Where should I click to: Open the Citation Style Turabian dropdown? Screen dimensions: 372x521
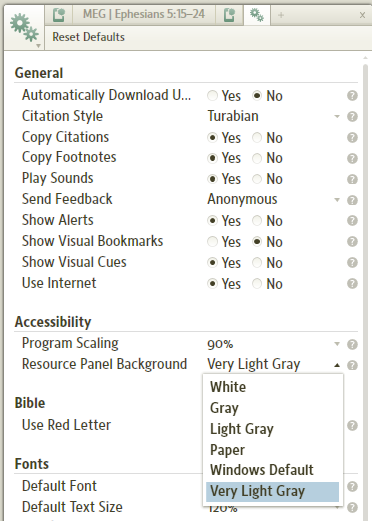point(274,116)
